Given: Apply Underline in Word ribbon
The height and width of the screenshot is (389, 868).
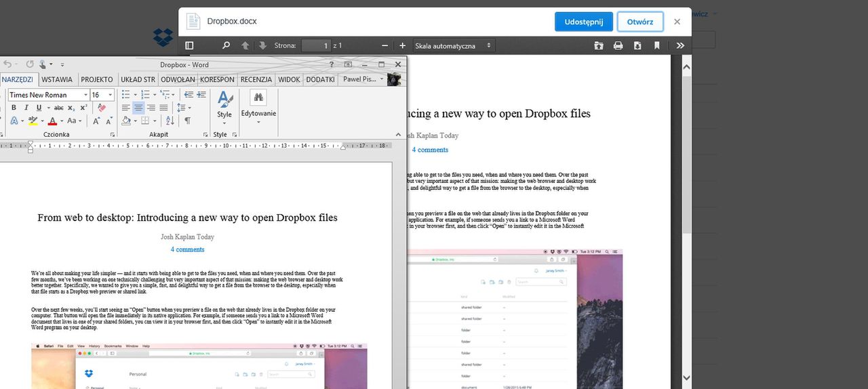Looking at the screenshot, I should tap(39, 108).
